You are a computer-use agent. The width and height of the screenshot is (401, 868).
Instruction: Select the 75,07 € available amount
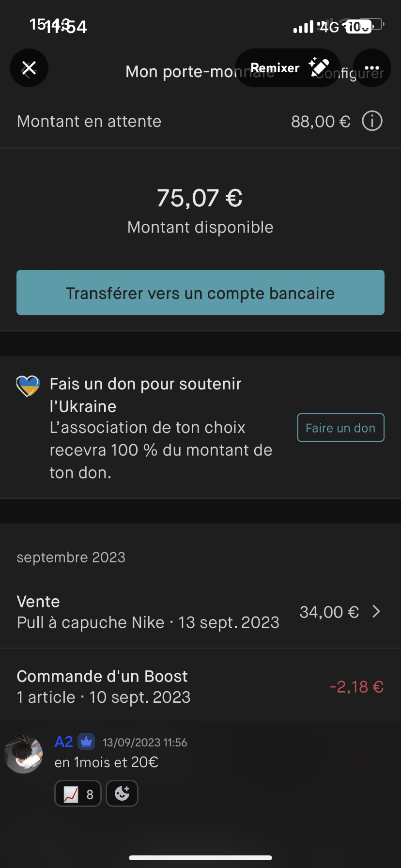200,198
